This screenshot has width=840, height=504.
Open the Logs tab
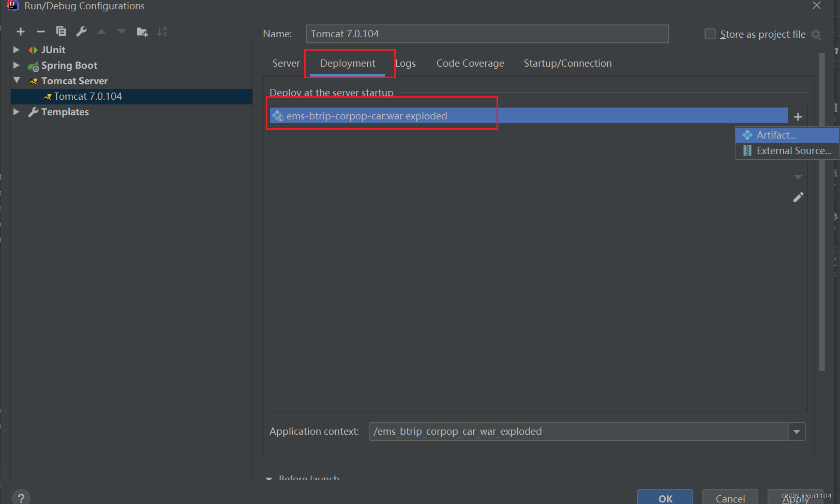(x=406, y=63)
